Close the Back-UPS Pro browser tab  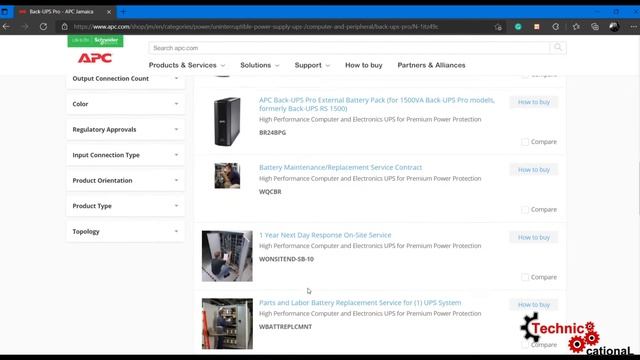(x=109, y=12)
